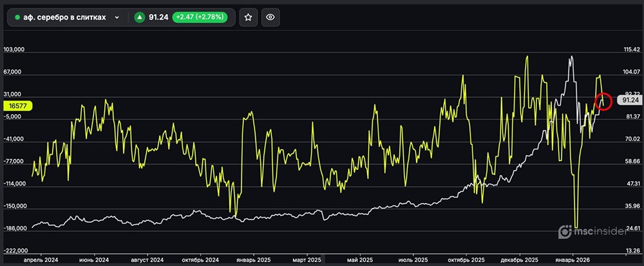Click the 91.24 price in the header
The image size is (644, 266).
coord(158,17)
